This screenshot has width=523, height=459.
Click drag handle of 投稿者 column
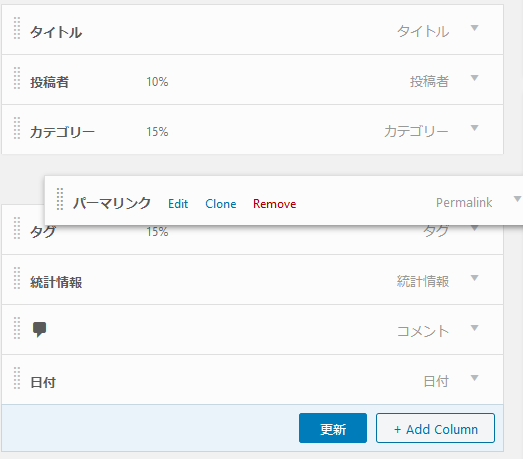(x=17, y=78)
